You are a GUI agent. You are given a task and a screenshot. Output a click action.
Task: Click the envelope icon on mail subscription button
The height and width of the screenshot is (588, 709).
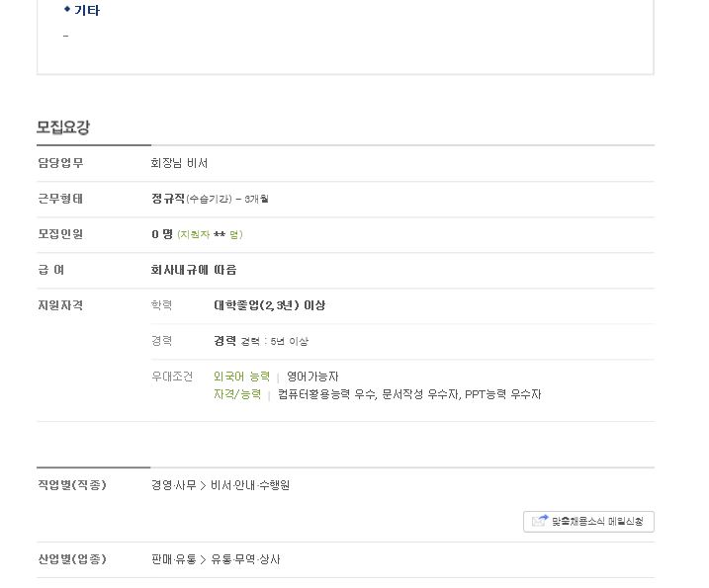pos(540,521)
